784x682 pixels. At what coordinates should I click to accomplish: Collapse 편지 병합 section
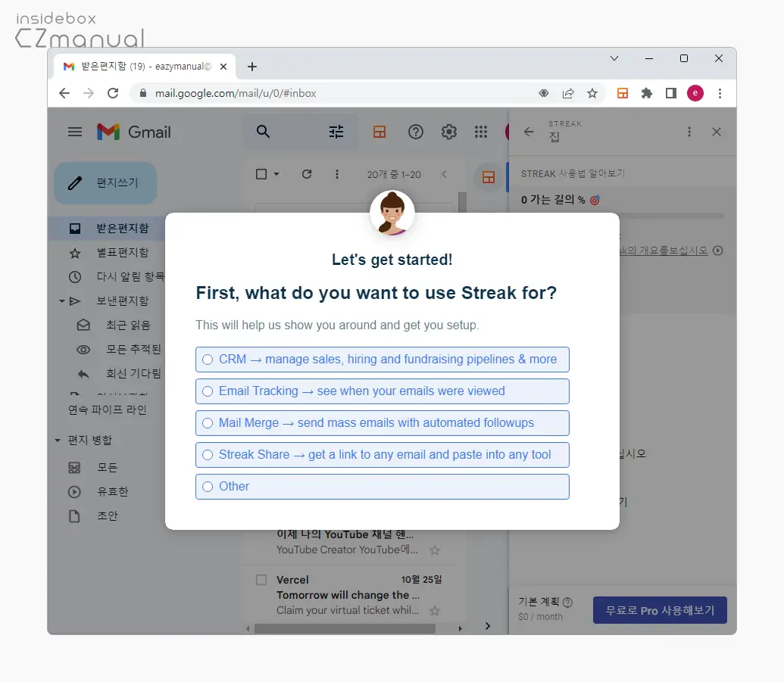point(58,441)
